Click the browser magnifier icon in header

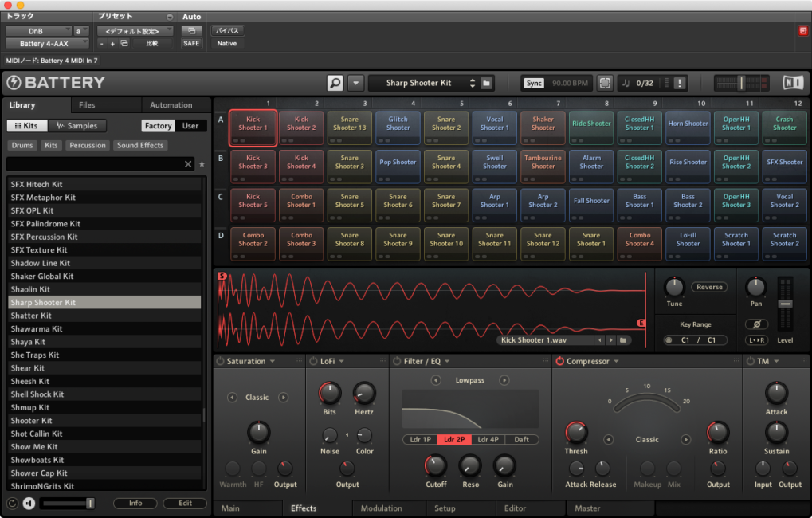coord(335,83)
